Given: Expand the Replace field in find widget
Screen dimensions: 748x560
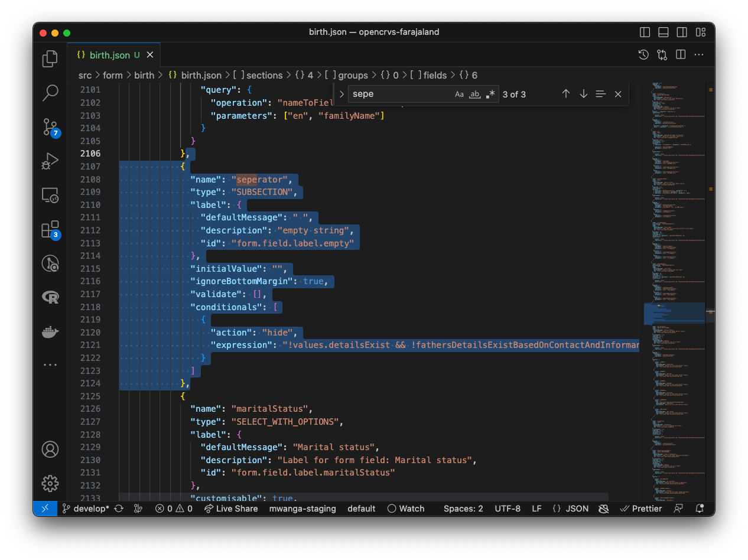Looking at the screenshot, I should (x=342, y=94).
